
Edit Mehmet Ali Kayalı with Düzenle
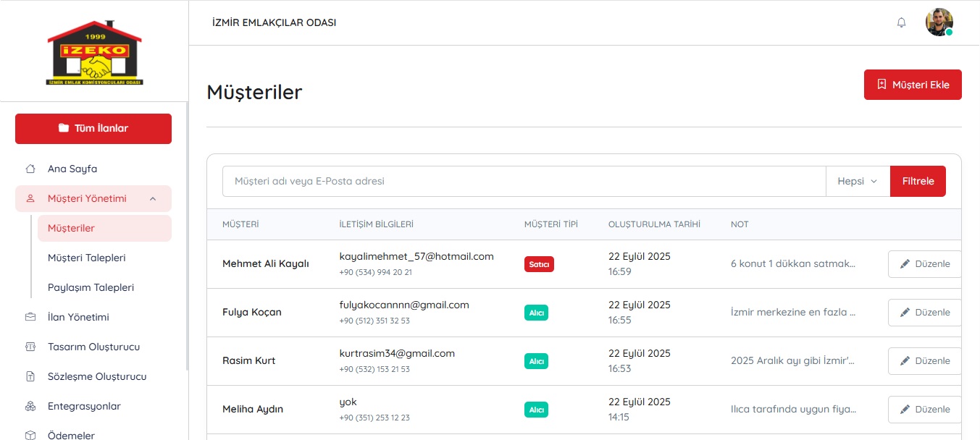pyautogui.click(x=924, y=264)
